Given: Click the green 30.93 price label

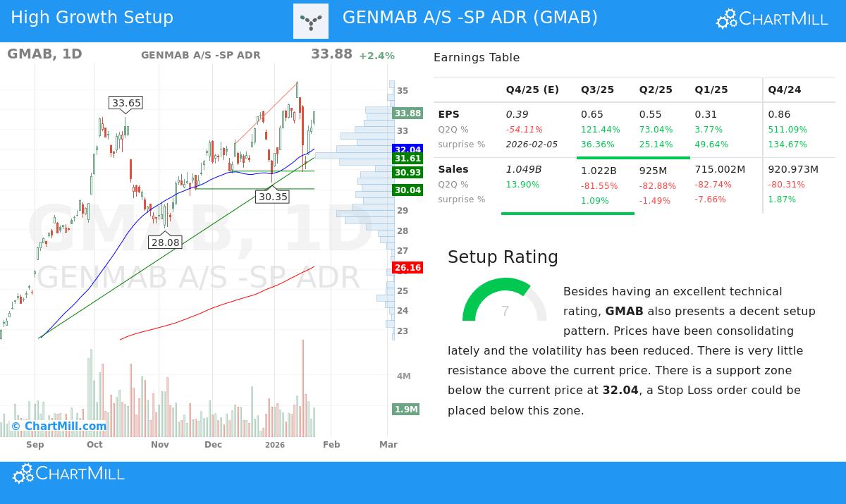Looking at the screenshot, I should pos(406,172).
